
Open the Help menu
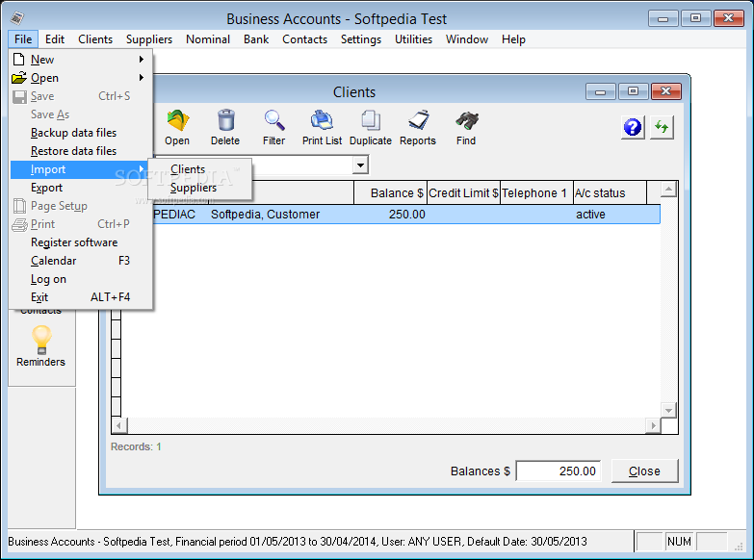coord(513,39)
